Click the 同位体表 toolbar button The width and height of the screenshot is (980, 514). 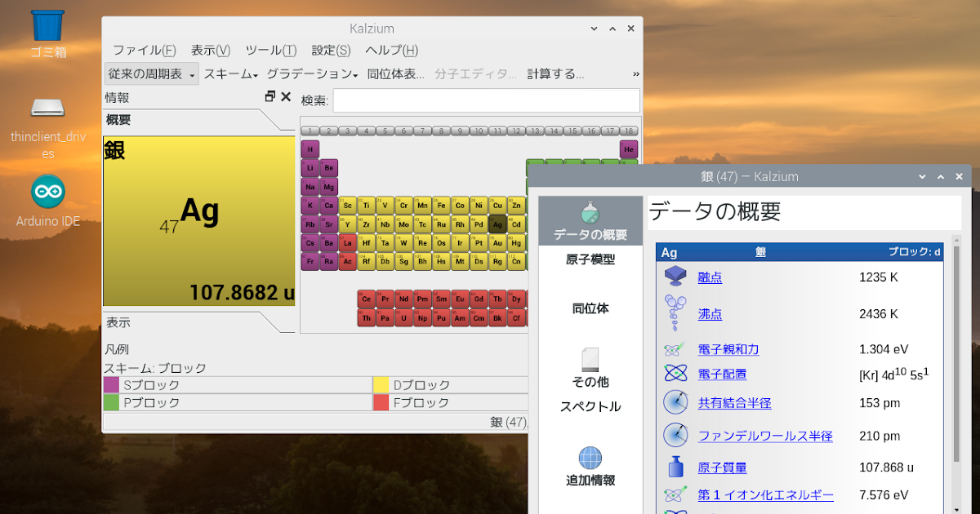tap(397, 73)
